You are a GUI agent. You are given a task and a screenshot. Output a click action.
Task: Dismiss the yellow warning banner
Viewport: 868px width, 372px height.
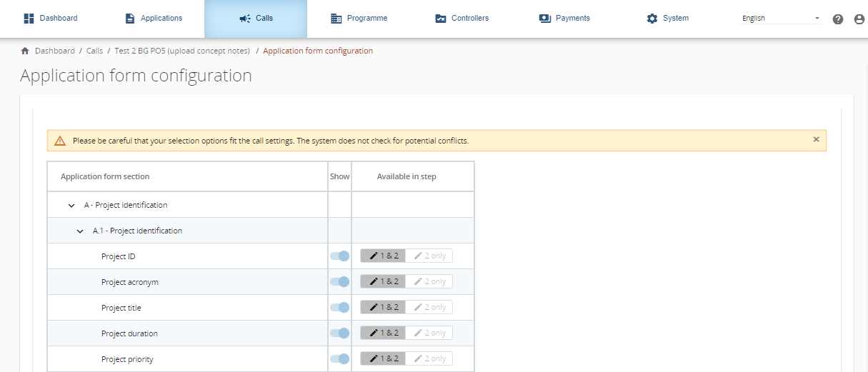click(816, 140)
